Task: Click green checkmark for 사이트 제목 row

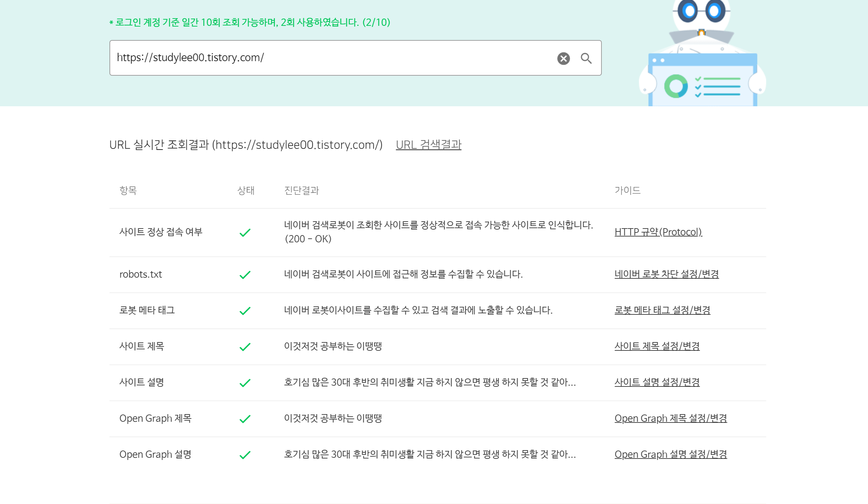Action: coord(245,347)
